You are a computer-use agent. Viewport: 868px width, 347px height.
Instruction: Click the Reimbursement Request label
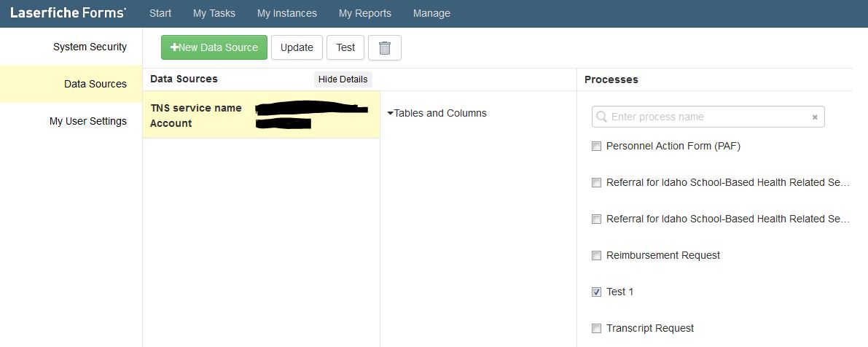pyautogui.click(x=663, y=256)
